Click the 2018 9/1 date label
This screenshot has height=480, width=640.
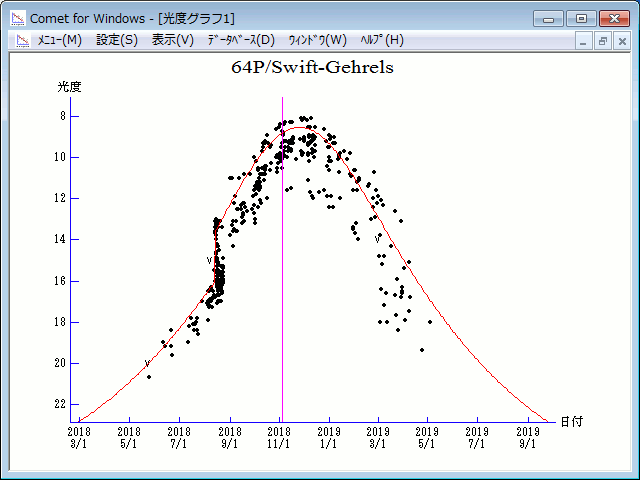click(x=230, y=438)
